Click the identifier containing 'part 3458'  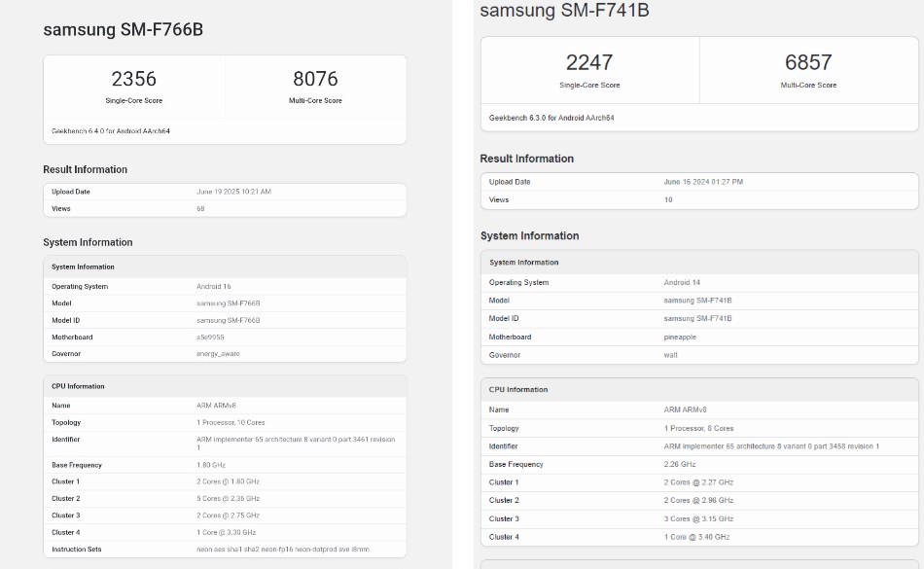pyautogui.click(x=771, y=446)
